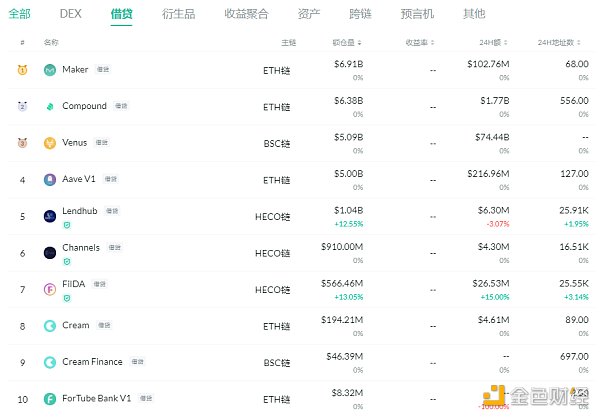Viewport: 600px width, 417px height.
Task: Click the Channels audit shield badge
Action: (x=67, y=262)
